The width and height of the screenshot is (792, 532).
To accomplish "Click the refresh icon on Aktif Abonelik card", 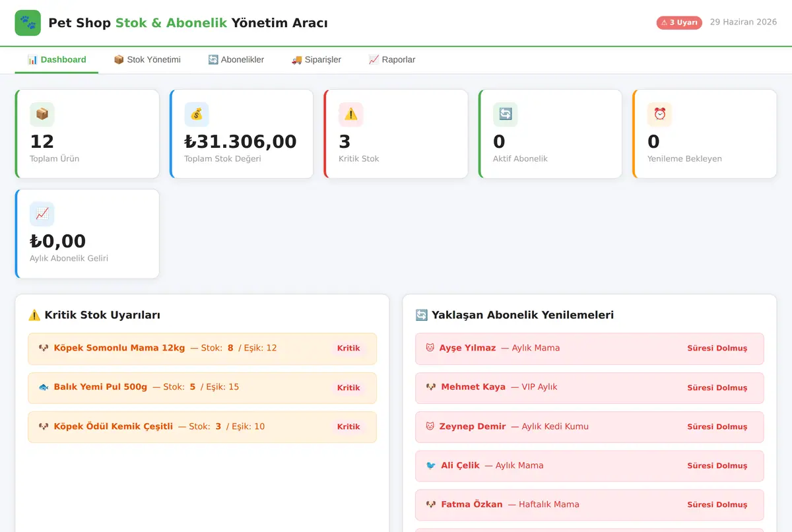I will click(506, 114).
